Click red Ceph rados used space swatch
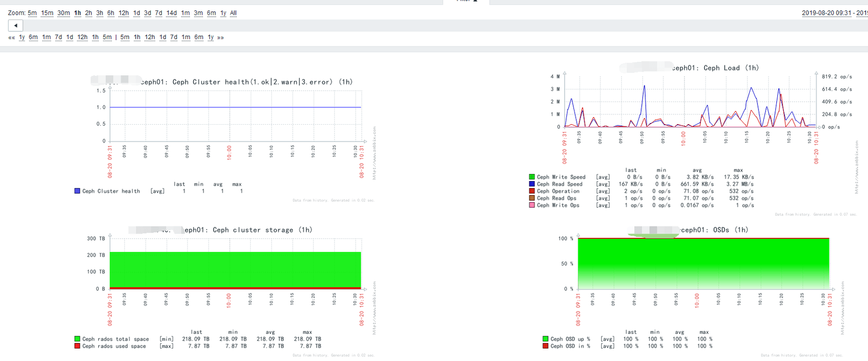The image size is (868, 361). tap(78, 346)
